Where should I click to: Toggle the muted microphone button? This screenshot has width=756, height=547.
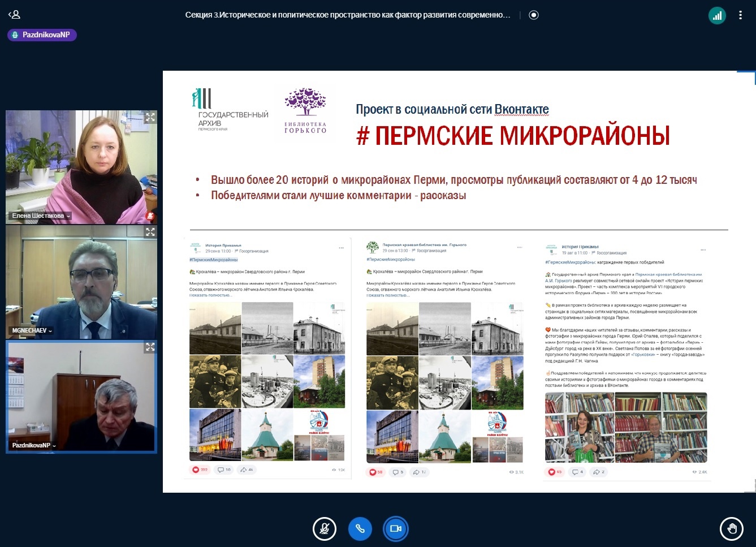[x=325, y=529]
